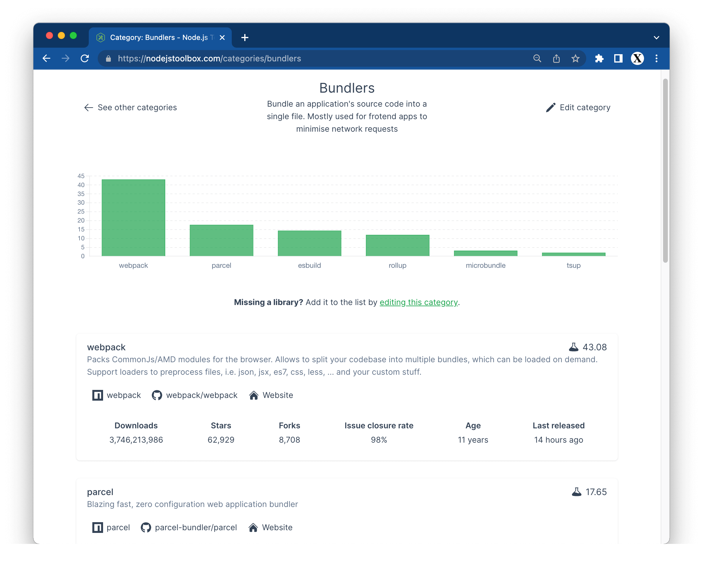Expand the tab search chevron dropdown

pos(656,38)
